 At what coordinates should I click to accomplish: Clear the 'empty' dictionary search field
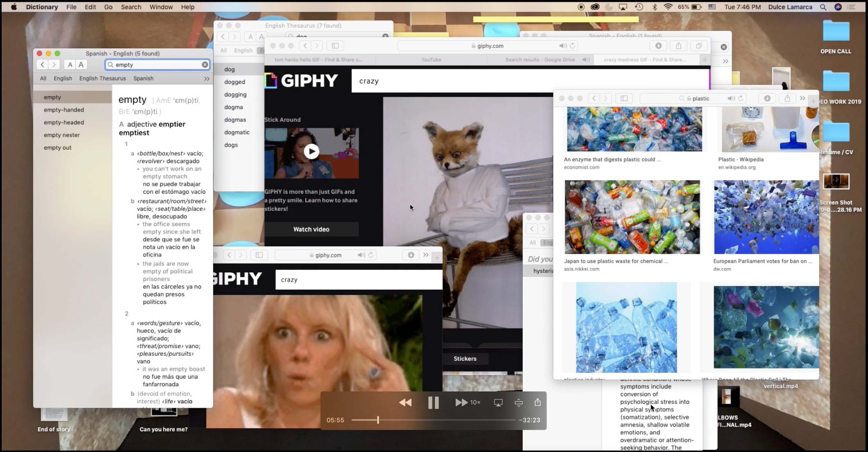(x=205, y=65)
